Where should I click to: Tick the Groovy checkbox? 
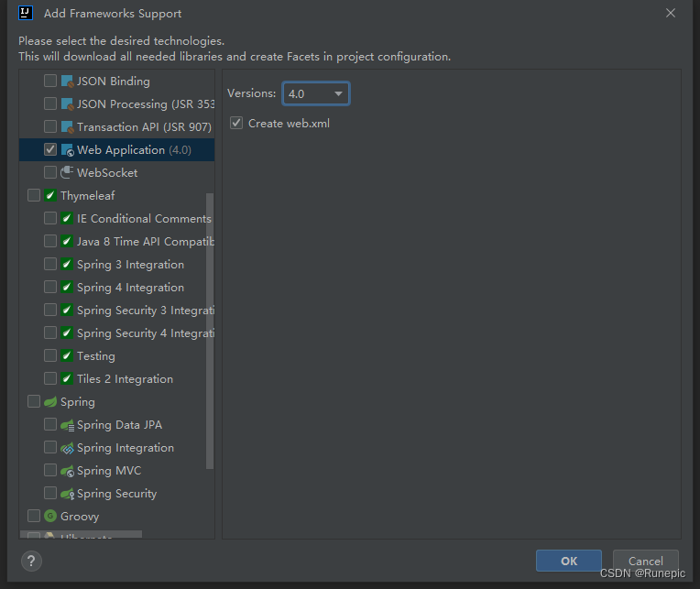click(34, 517)
